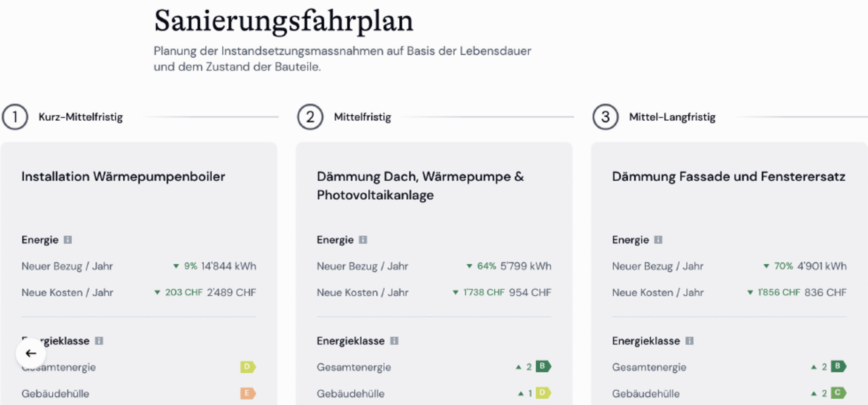The height and width of the screenshot is (405, 868).
Task: Click green C Gebäudehülle badge in third card
Action: coord(838,393)
